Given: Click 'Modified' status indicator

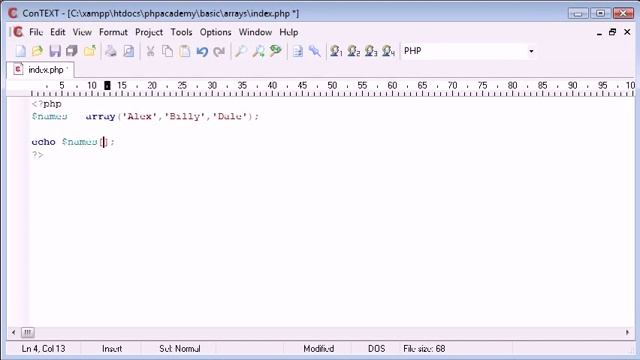Looking at the screenshot, I should tap(319, 349).
